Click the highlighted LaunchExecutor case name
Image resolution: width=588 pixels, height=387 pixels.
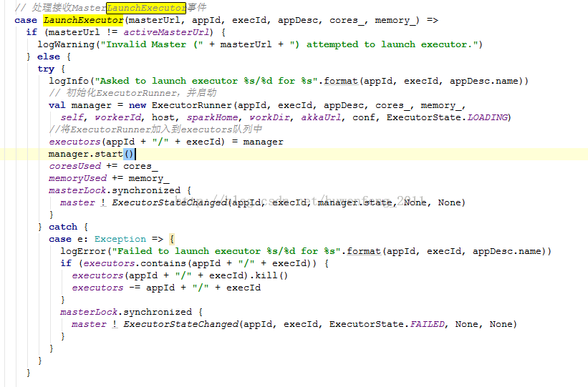83,20
